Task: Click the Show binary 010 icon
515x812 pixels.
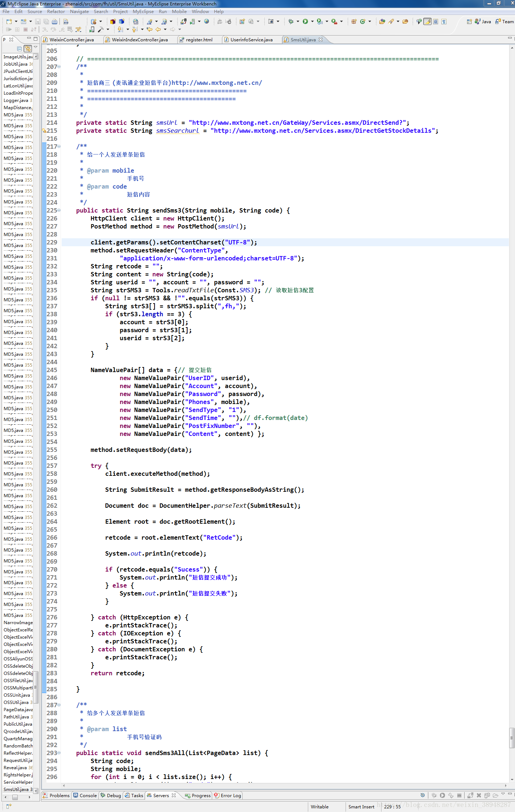Action: pos(66,21)
